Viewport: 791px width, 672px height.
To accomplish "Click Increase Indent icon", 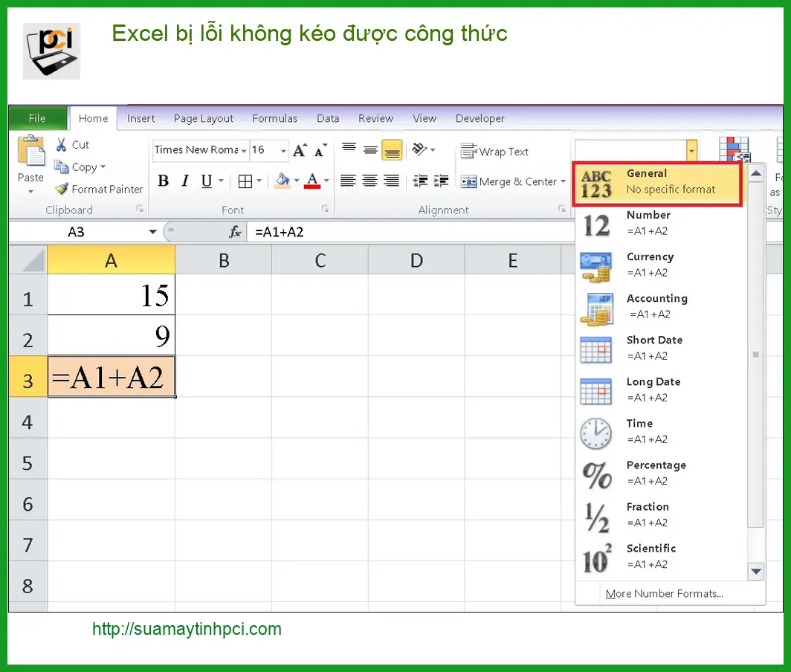I will 441,181.
